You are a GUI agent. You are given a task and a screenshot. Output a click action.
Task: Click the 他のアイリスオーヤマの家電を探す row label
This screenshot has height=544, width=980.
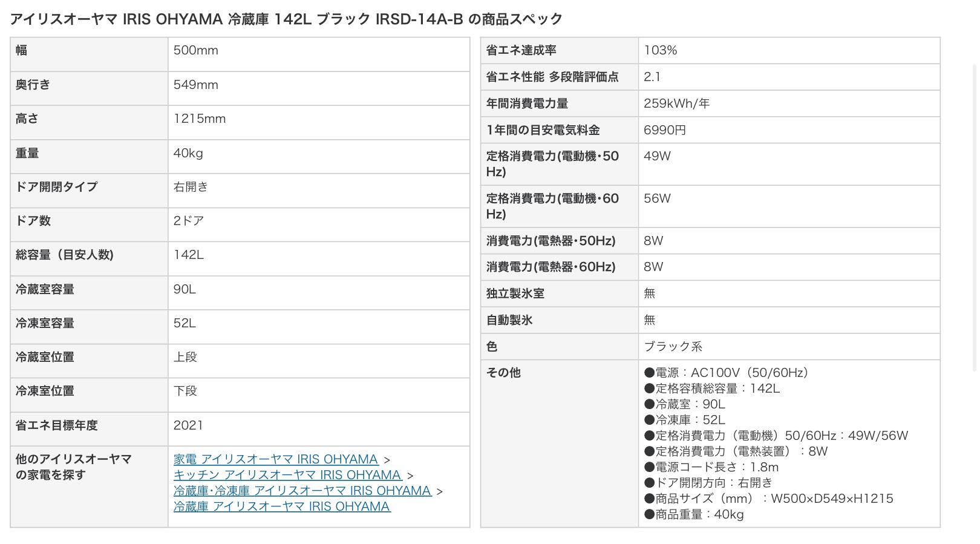coord(74,467)
